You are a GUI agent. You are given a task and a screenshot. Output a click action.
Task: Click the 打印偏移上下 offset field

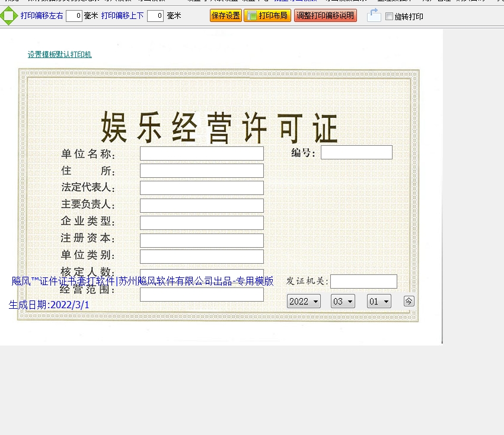155,16
